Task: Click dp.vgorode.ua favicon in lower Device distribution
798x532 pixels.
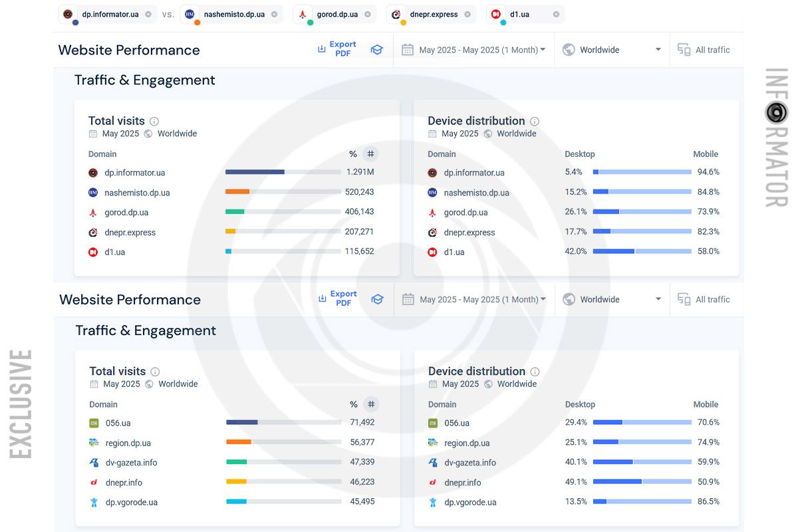Action: [x=433, y=503]
